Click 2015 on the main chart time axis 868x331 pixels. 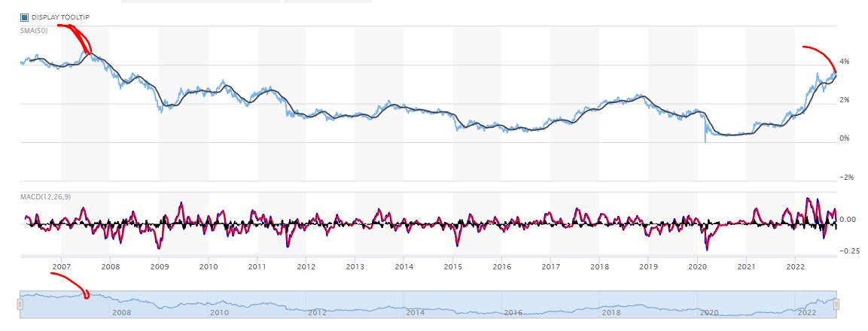(x=453, y=267)
